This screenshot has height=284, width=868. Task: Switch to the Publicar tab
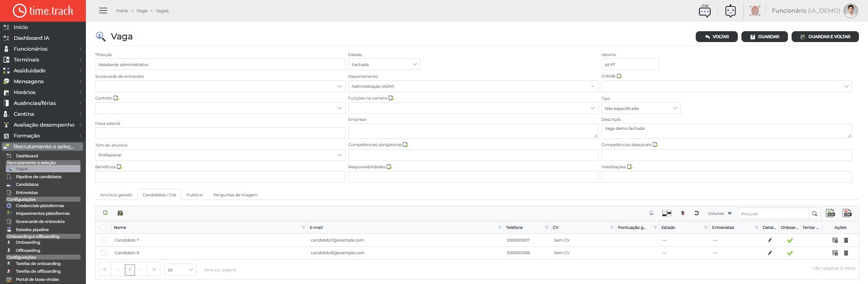[x=195, y=195]
